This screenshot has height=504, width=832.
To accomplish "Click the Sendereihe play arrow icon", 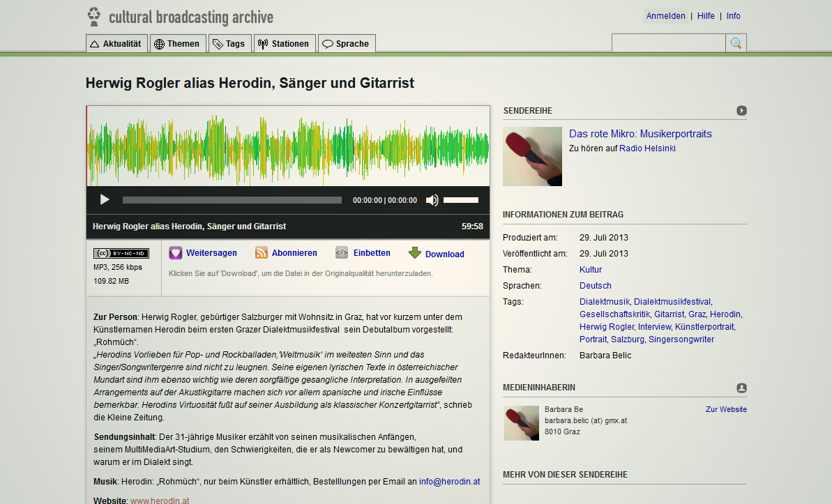I will [x=742, y=110].
